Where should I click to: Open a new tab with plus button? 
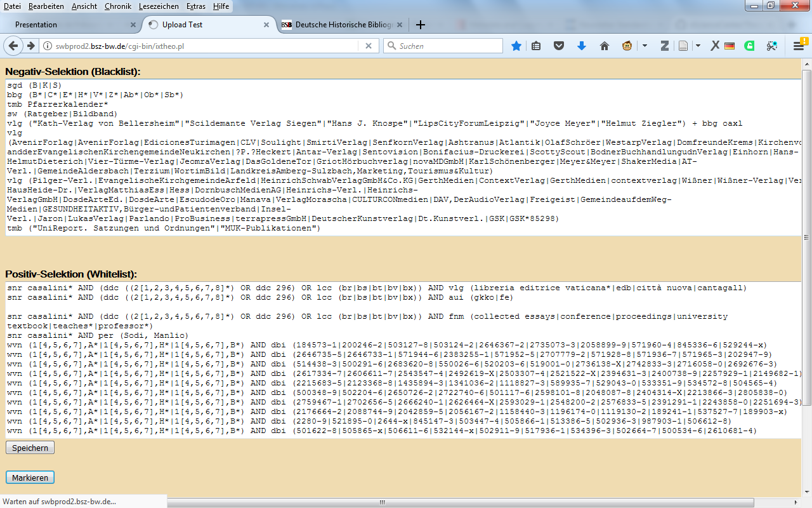coord(419,25)
